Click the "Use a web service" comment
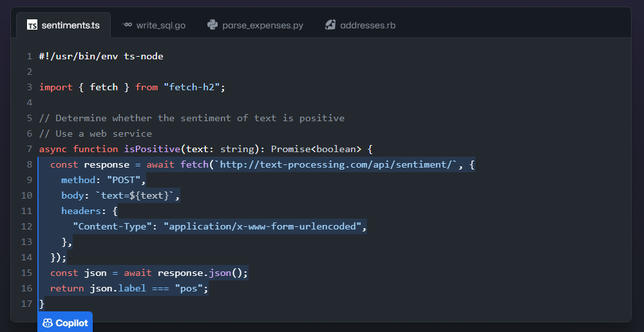Screen dimensions: 644x332 point(95,133)
